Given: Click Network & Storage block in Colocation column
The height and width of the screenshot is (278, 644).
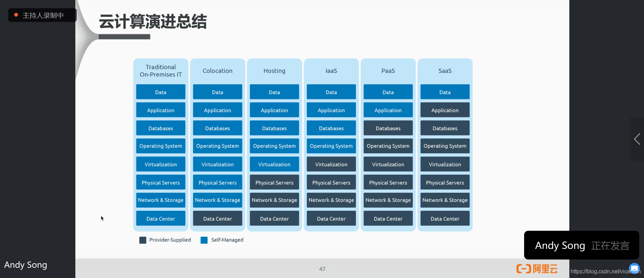Looking at the screenshot, I should click(x=218, y=200).
